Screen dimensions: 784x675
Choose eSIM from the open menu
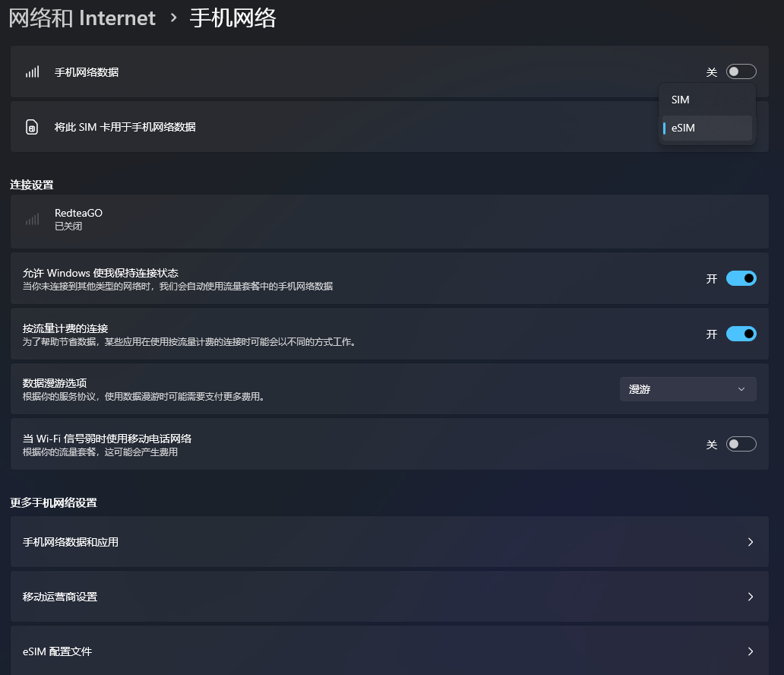tap(707, 128)
